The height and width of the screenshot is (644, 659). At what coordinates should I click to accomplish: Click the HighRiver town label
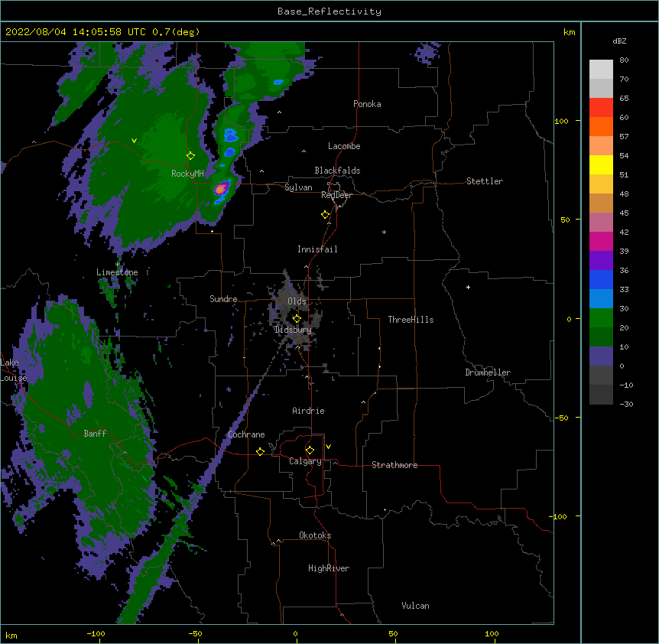tap(329, 568)
